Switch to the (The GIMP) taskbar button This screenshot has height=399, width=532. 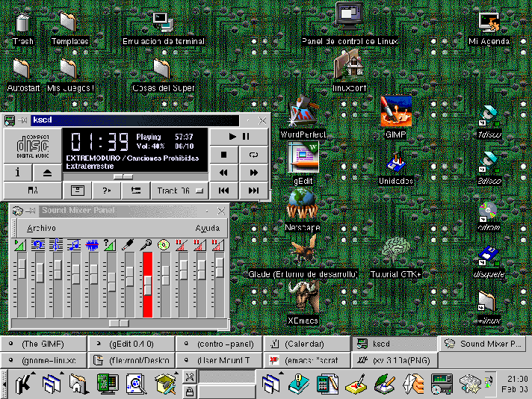[x=43, y=344]
